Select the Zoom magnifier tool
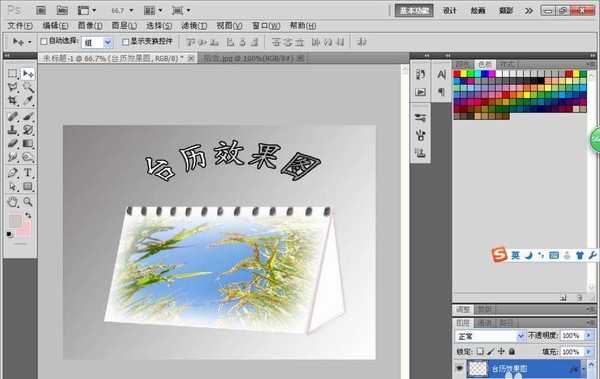Viewport: 600px width, 379px height. pyautogui.click(x=28, y=201)
